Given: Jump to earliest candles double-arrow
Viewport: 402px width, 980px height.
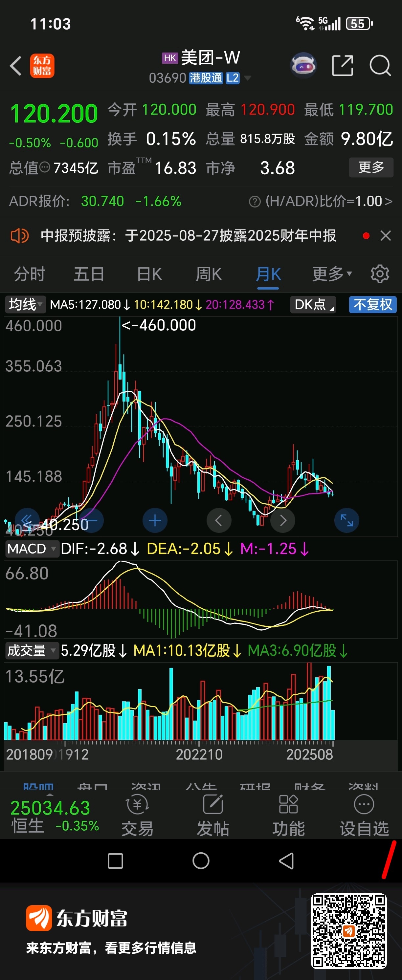Looking at the screenshot, I should pyautogui.click(x=27, y=520).
